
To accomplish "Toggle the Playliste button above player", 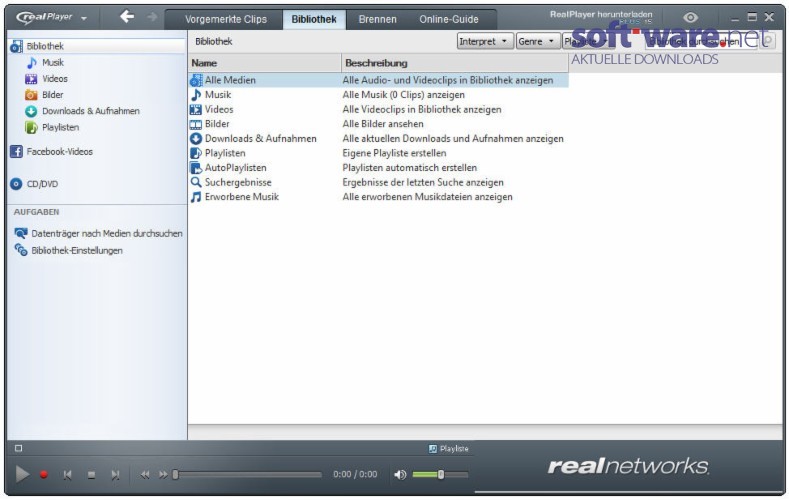I will (448, 449).
